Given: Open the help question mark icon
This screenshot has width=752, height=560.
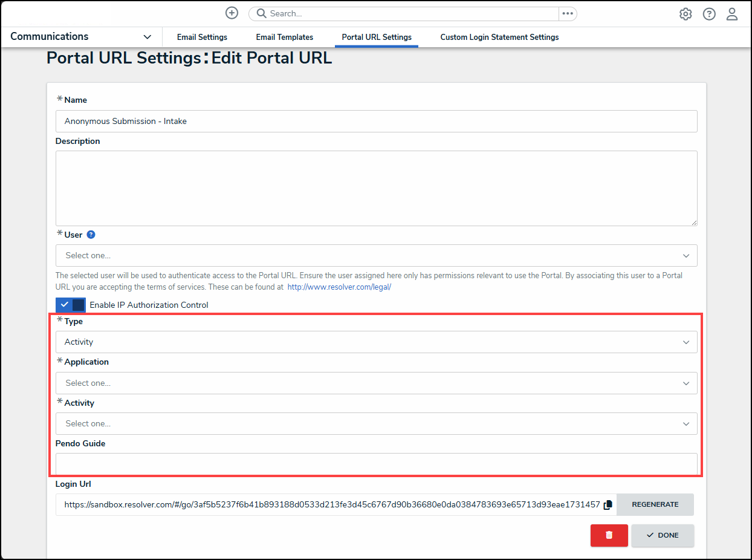Looking at the screenshot, I should tap(709, 14).
